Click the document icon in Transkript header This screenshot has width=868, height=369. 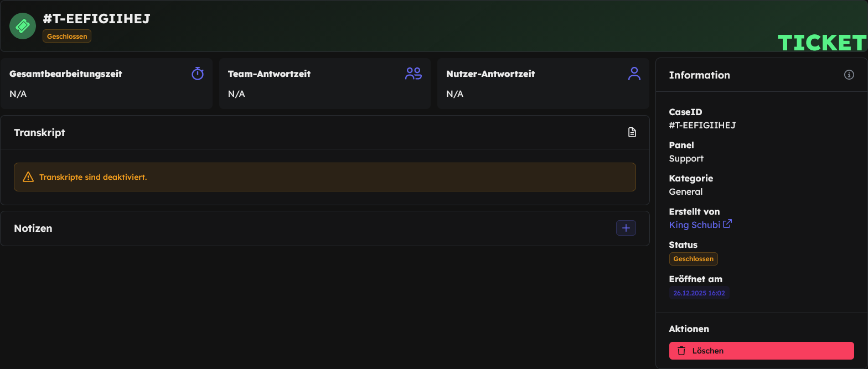632,133
